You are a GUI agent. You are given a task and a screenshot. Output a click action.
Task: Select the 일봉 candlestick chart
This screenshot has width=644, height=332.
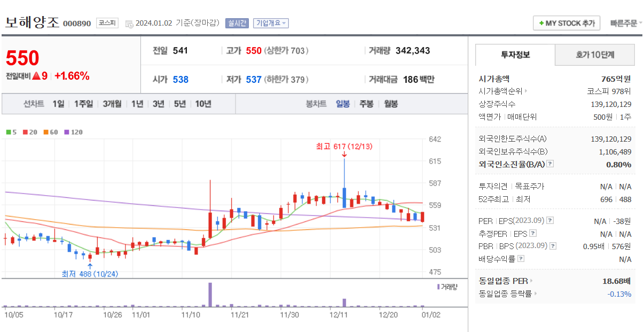coord(343,104)
